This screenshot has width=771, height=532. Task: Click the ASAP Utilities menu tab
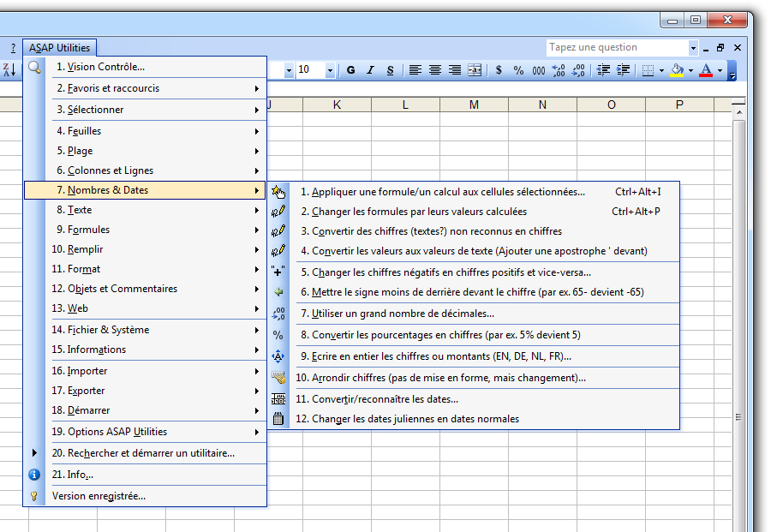59,47
